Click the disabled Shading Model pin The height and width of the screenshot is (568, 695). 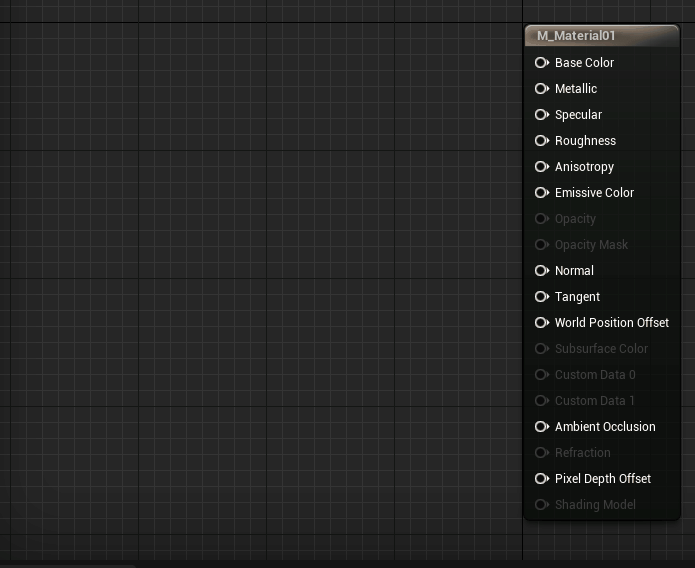pos(542,505)
